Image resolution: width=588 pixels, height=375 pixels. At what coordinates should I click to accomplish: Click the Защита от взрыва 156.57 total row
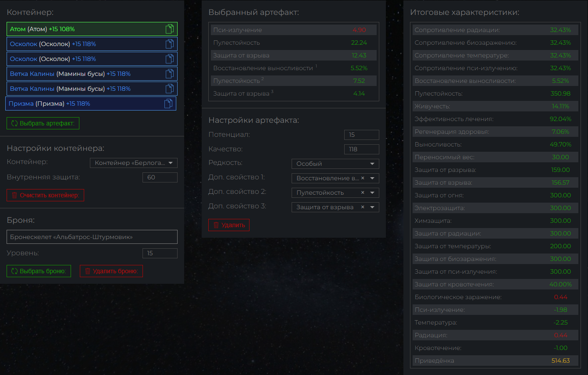click(x=495, y=183)
